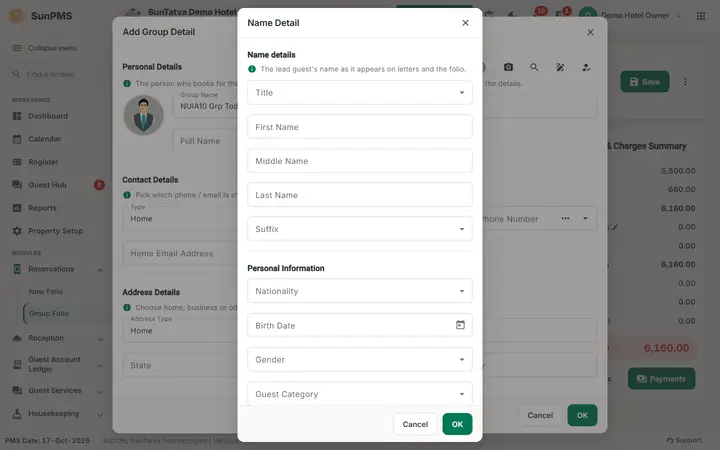Open the Guest Category dropdown

click(x=360, y=394)
